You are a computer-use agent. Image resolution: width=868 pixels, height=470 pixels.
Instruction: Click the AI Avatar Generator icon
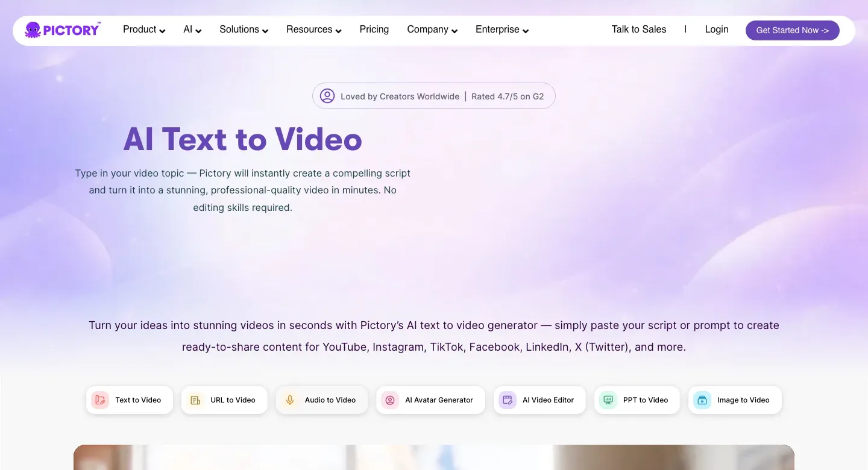click(x=390, y=400)
